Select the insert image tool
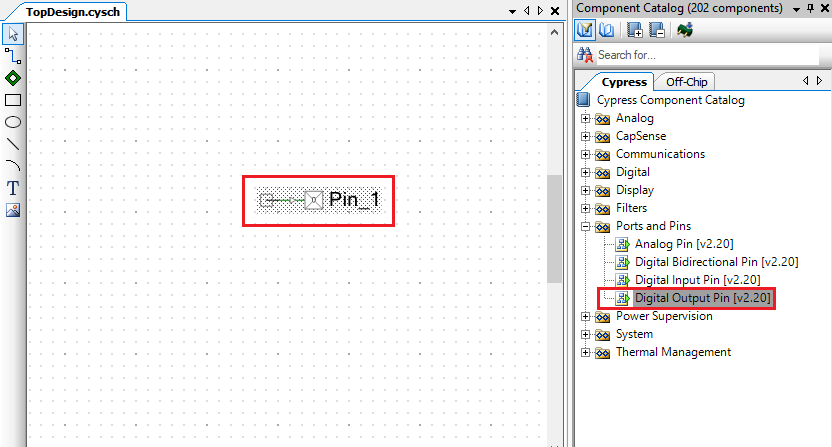This screenshot has height=447, width=832. pos(13,210)
